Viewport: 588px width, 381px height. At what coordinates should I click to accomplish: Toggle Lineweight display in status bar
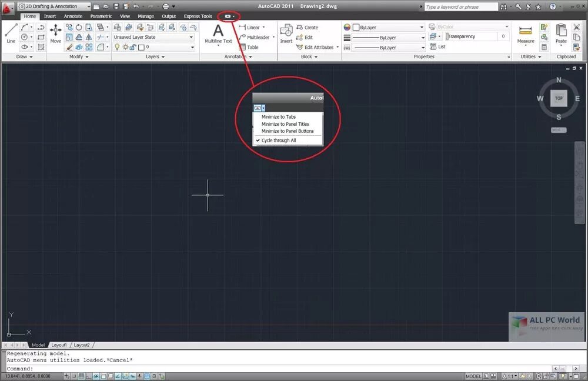139,376
